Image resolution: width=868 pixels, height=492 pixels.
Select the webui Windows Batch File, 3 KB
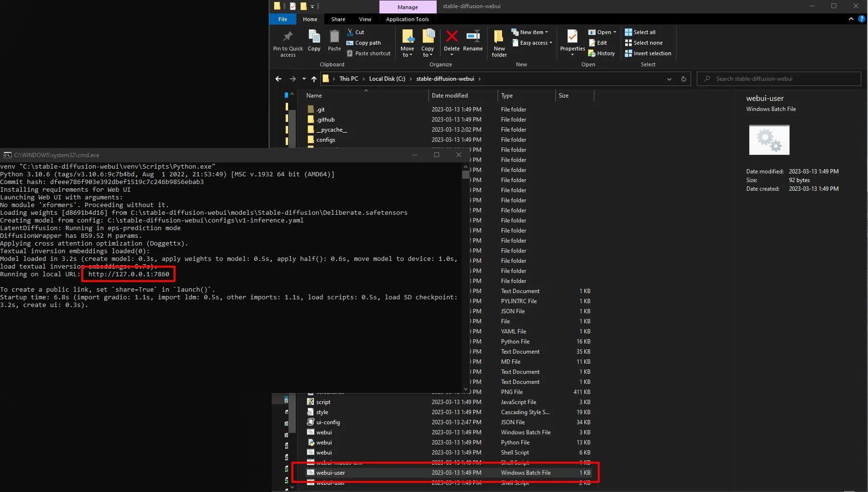pos(450,432)
